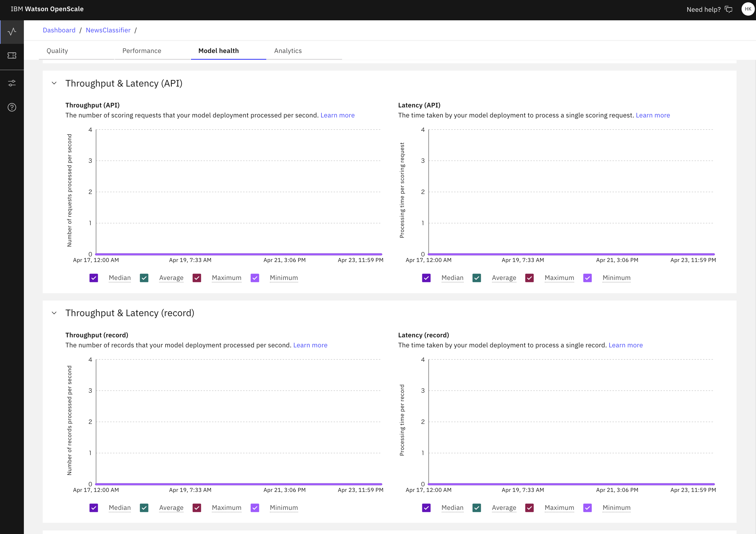Click the purple line in Throughput (API) chart
Viewport: 756px width, 534px height.
click(239, 254)
